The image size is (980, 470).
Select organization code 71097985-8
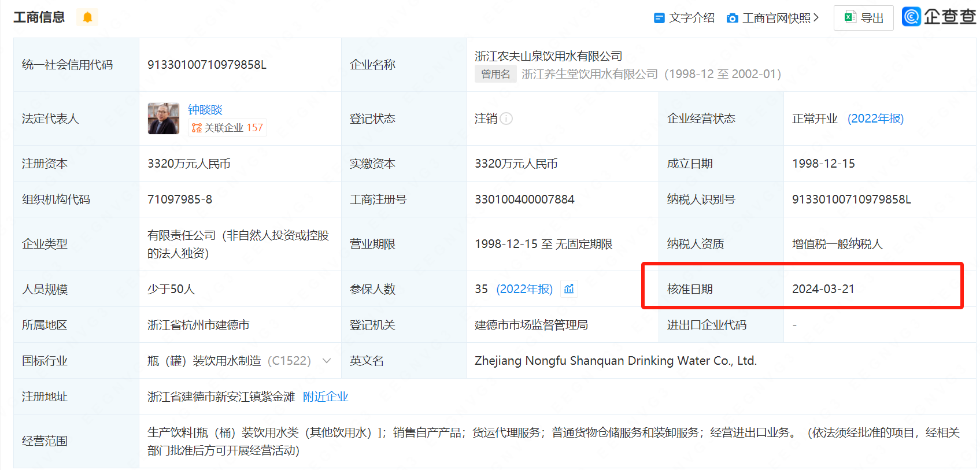(180, 199)
